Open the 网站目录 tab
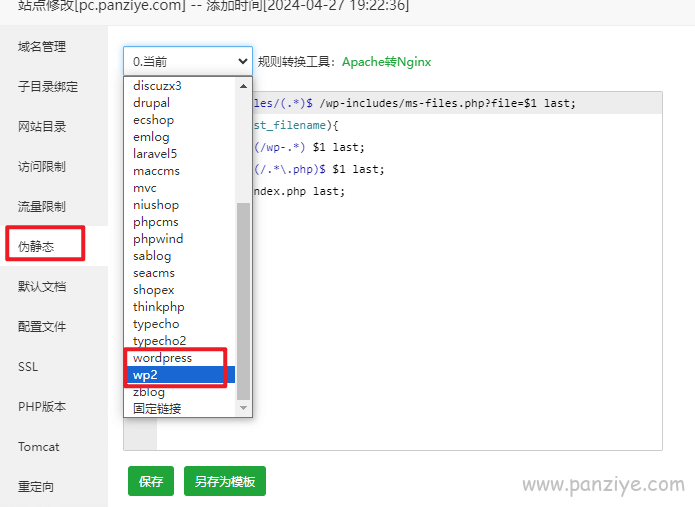The height and width of the screenshot is (507, 695). [x=54, y=126]
